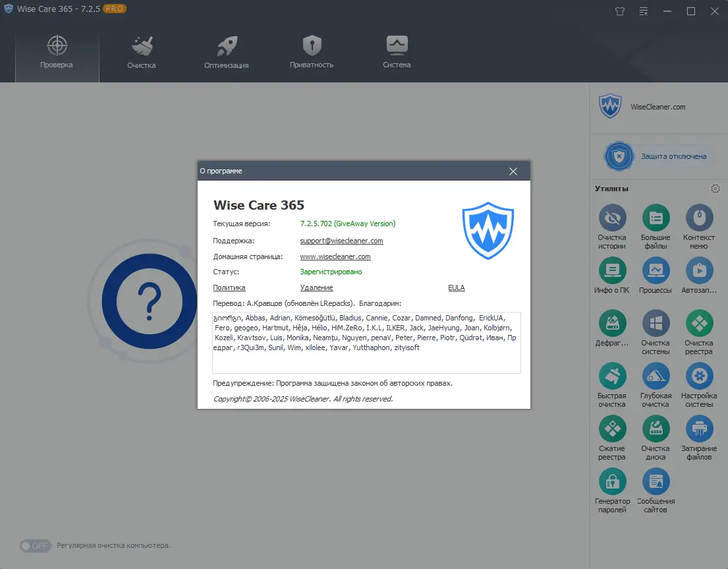
Task: Launch the Процессы utility
Action: pos(656,276)
